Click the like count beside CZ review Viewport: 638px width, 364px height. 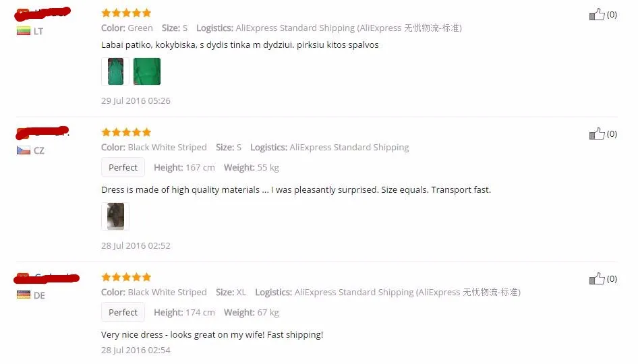pos(612,134)
